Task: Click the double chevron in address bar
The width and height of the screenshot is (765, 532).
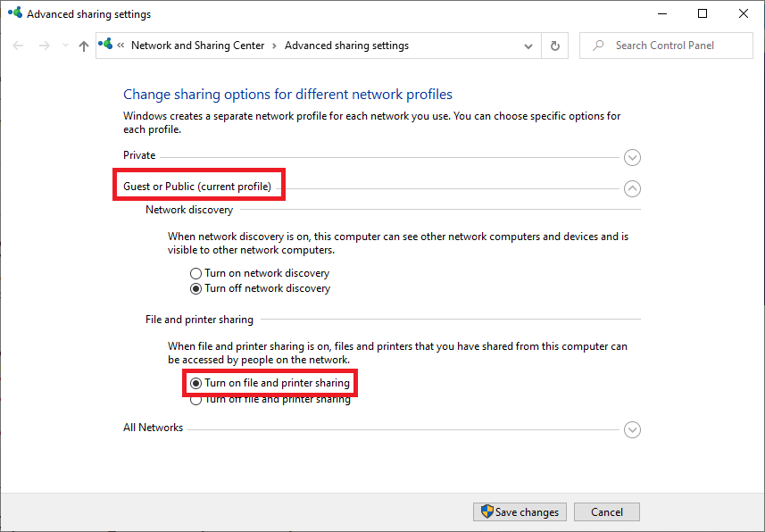Action: (x=121, y=46)
